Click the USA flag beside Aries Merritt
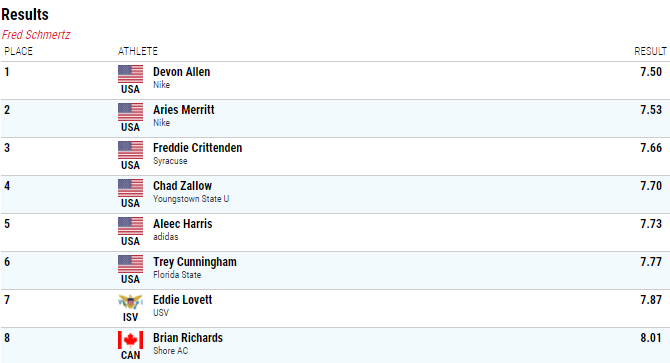 [130, 112]
